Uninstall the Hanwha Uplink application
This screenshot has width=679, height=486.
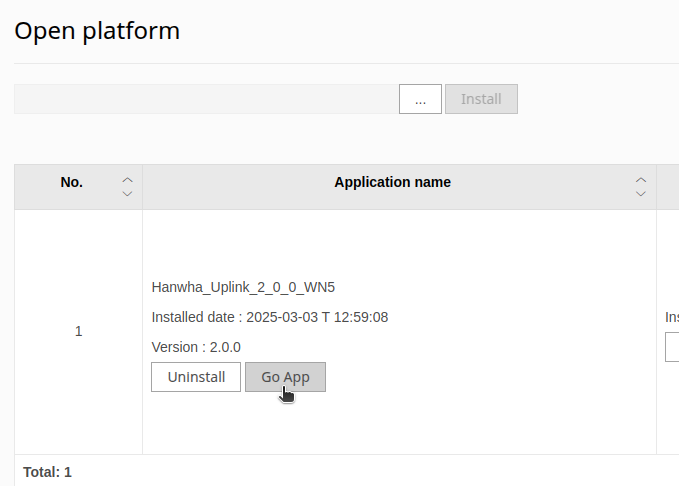click(196, 377)
